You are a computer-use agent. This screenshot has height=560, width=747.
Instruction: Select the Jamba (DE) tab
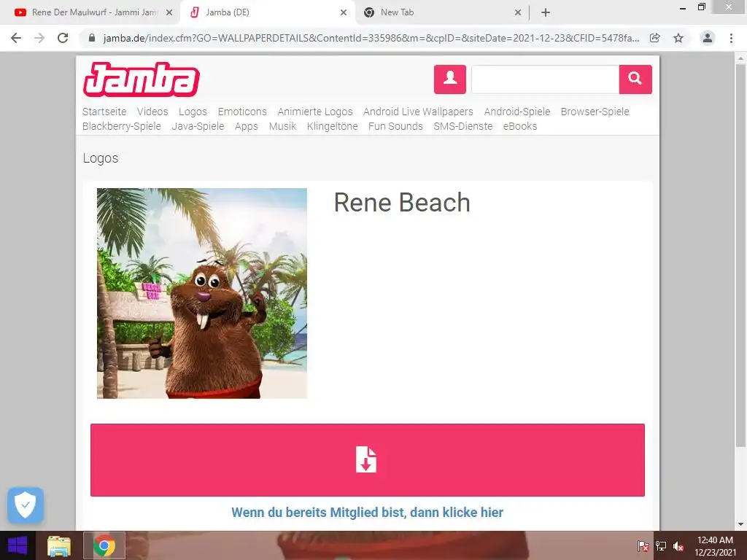[x=267, y=12]
